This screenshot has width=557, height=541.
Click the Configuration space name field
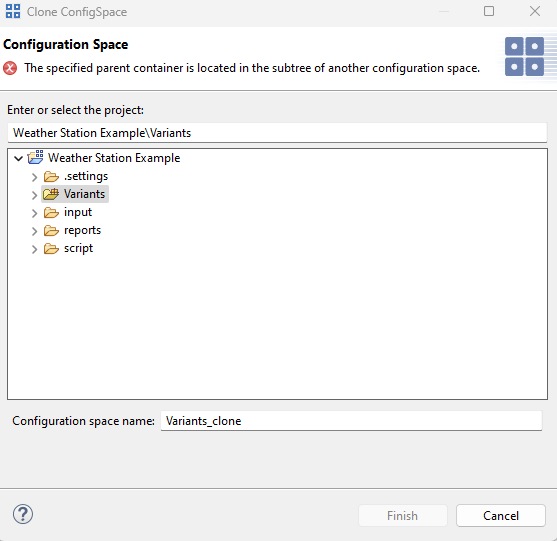tap(351, 421)
